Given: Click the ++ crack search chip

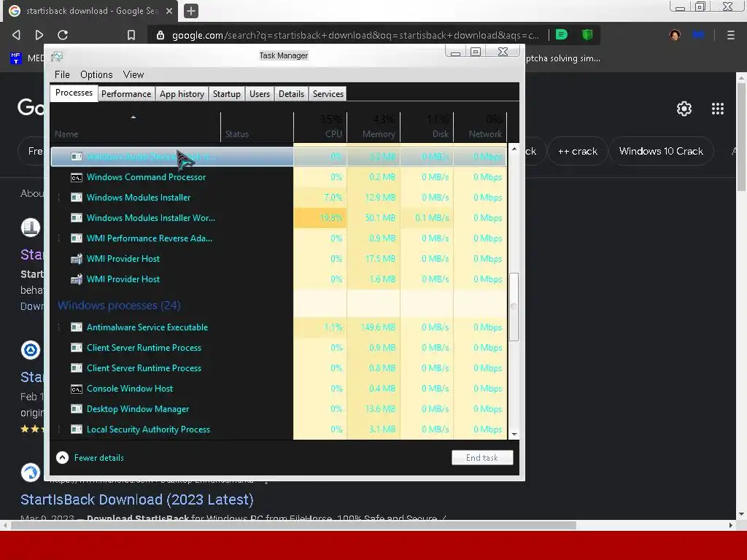Looking at the screenshot, I should click(x=578, y=152).
